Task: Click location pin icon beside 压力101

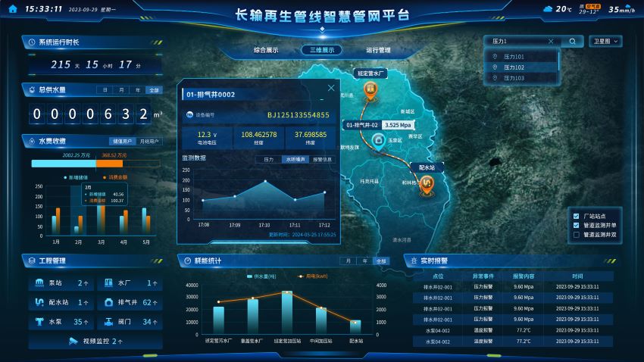Action: 495,57
